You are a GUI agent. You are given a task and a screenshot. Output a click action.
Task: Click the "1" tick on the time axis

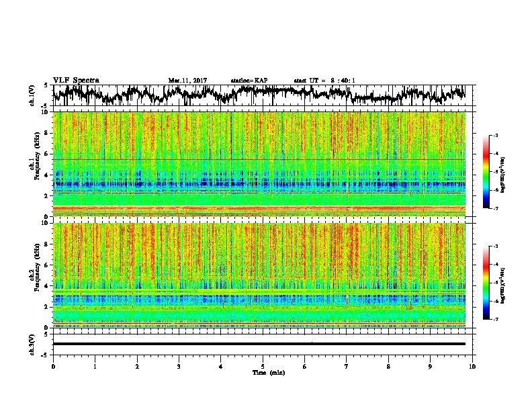tap(95, 367)
